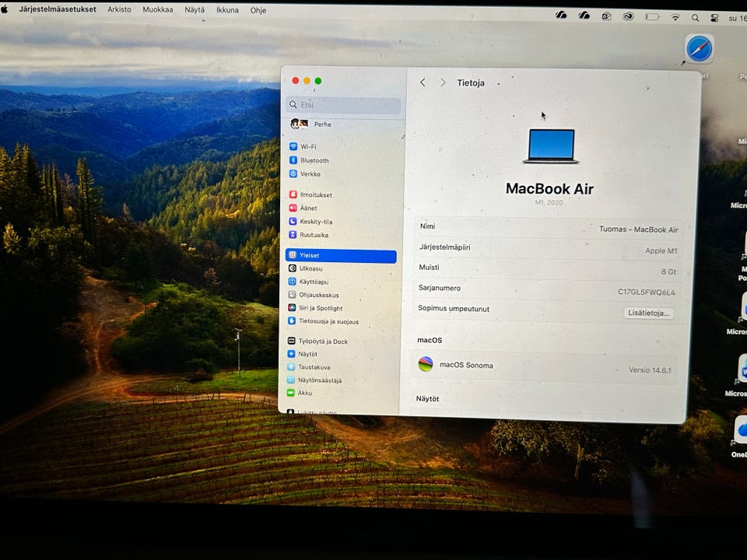Open Safari shortcut on the desktop
The width and height of the screenshot is (747, 560).
[x=699, y=48]
